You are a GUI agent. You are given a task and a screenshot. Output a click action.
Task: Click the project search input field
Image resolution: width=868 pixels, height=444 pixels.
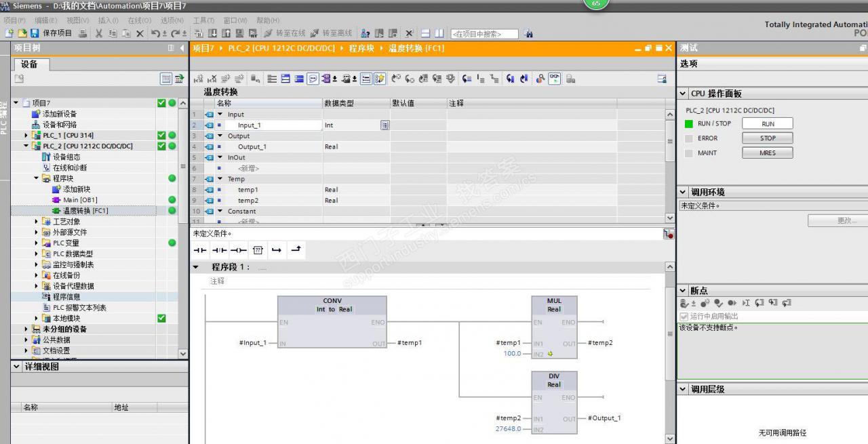[484, 34]
